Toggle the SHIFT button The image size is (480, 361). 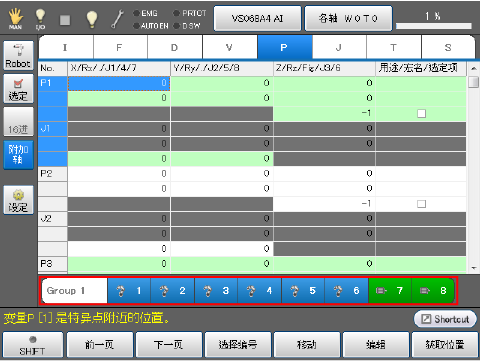[x=32, y=345]
